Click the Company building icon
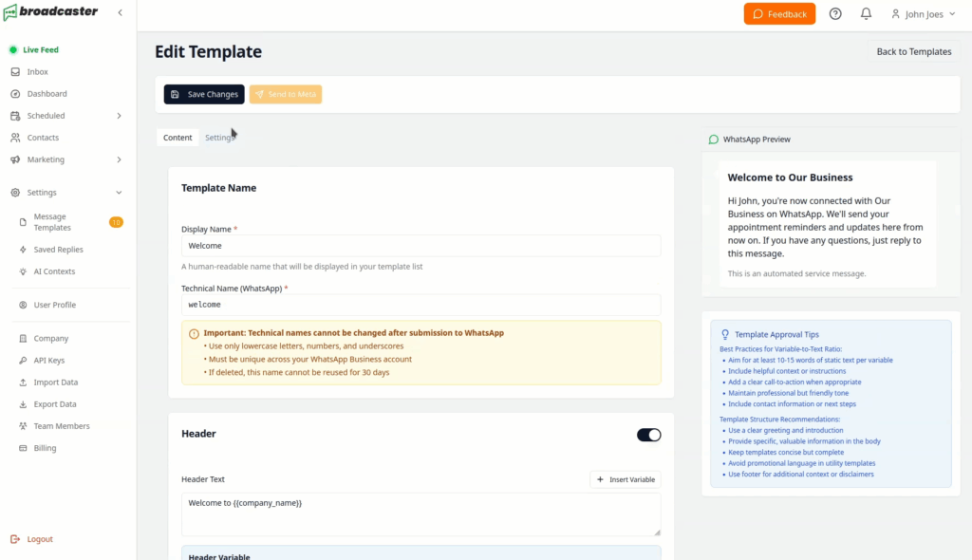 [23, 339]
